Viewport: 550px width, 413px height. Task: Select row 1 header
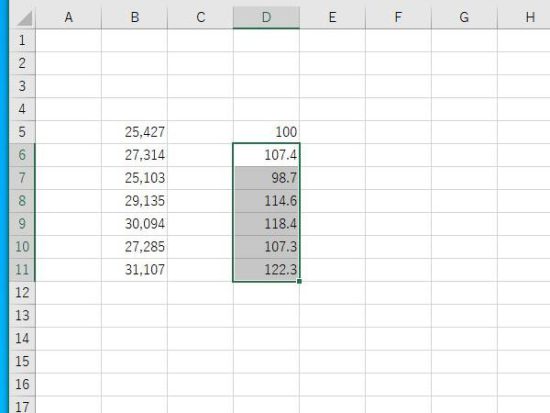click(22, 40)
